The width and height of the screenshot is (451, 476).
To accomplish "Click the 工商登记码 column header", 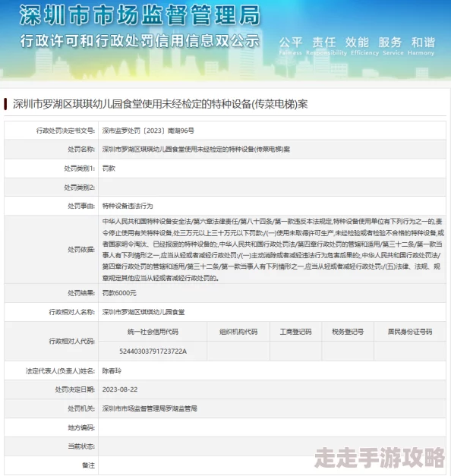I will click(295, 332).
